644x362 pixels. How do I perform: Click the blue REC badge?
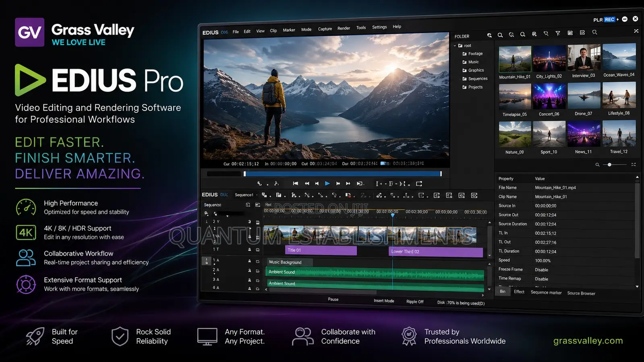click(x=609, y=19)
